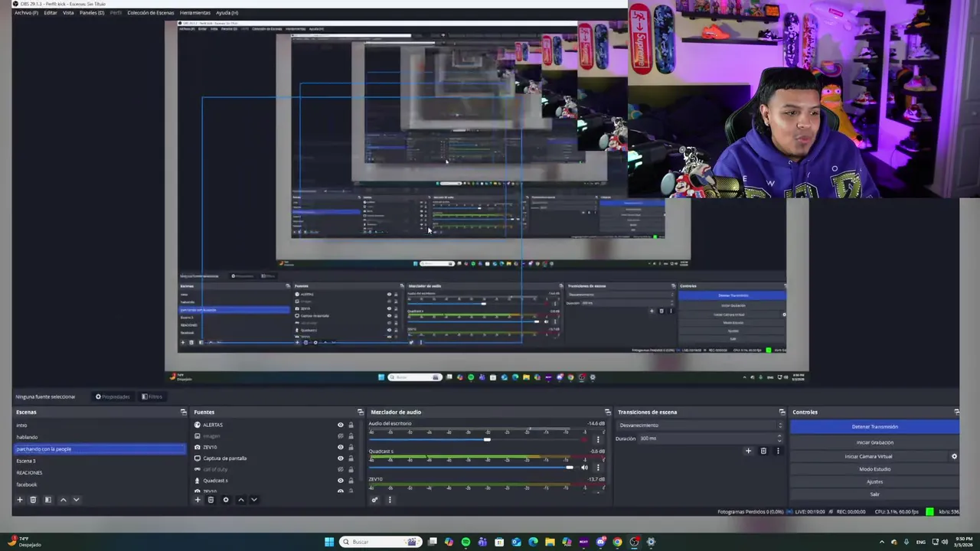This screenshot has height=551, width=980.
Task: Delete scene transition trash icon
Action: pyautogui.click(x=763, y=451)
